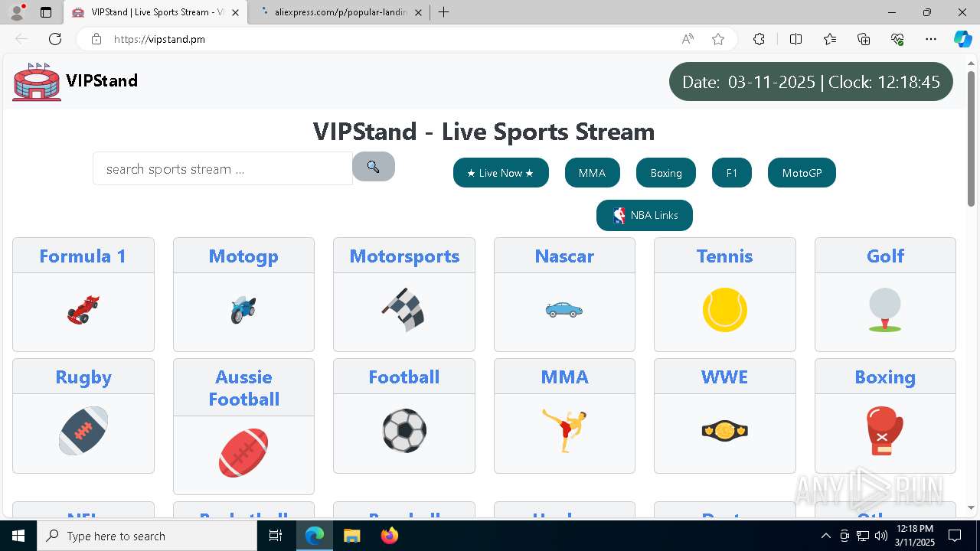Image resolution: width=980 pixels, height=551 pixels.
Task: Open File Explorer from the taskbar
Action: tap(351, 536)
